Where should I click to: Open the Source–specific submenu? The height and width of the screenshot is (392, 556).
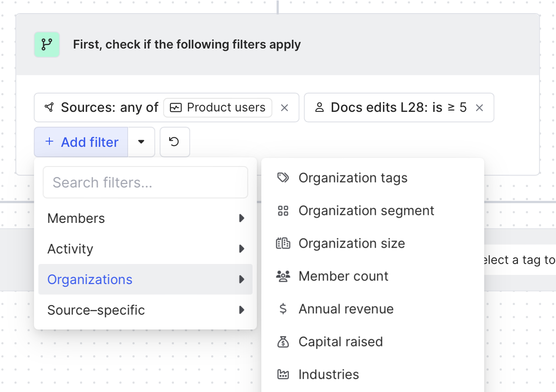pos(145,310)
